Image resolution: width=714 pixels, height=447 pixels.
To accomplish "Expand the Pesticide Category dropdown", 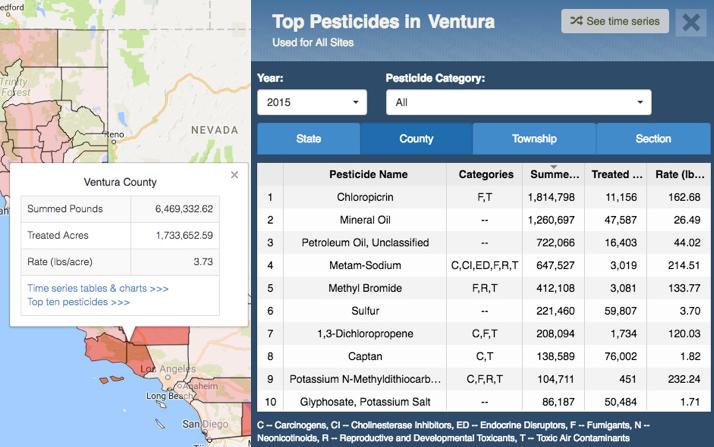I will point(518,102).
